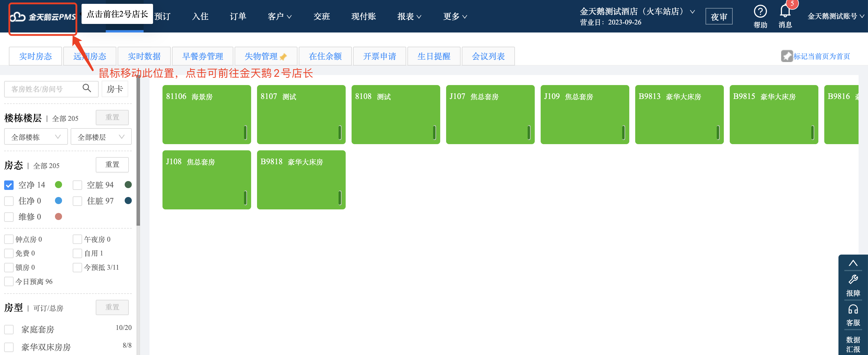Click the 房卡 button
The width and height of the screenshot is (868, 355).
115,89
